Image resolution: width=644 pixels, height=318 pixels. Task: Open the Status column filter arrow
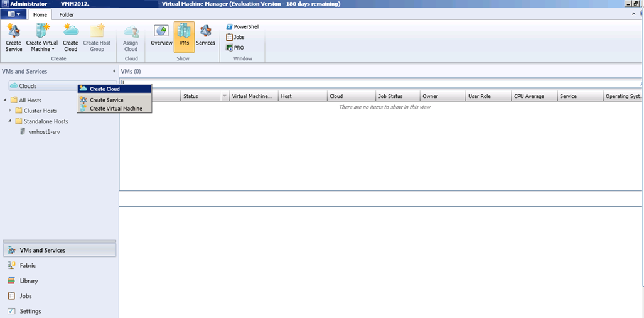coord(225,96)
